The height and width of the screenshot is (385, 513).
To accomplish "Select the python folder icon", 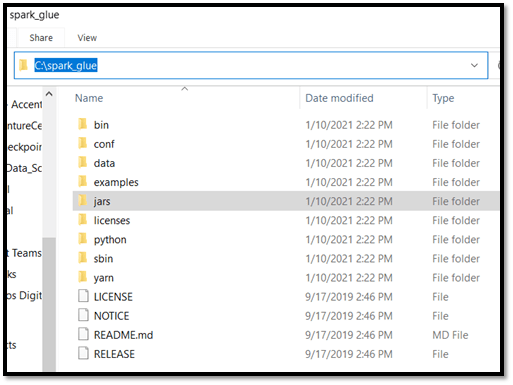I will click(x=83, y=238).
